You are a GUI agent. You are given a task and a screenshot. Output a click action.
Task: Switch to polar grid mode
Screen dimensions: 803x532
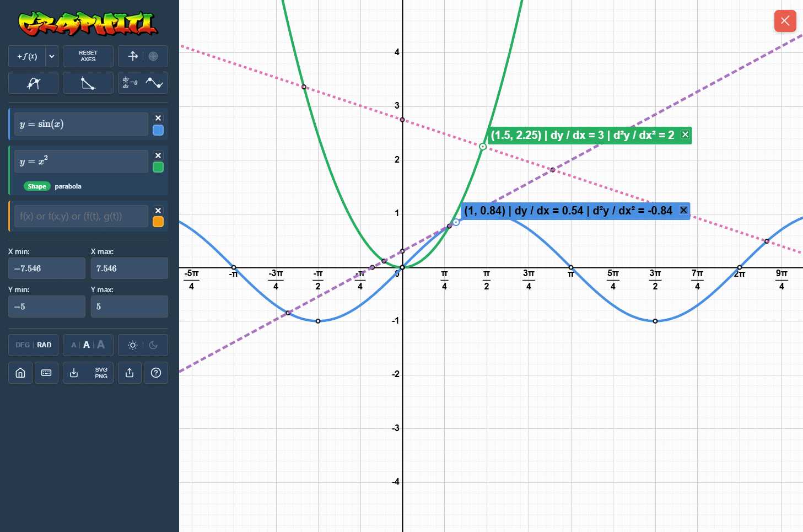153,56
